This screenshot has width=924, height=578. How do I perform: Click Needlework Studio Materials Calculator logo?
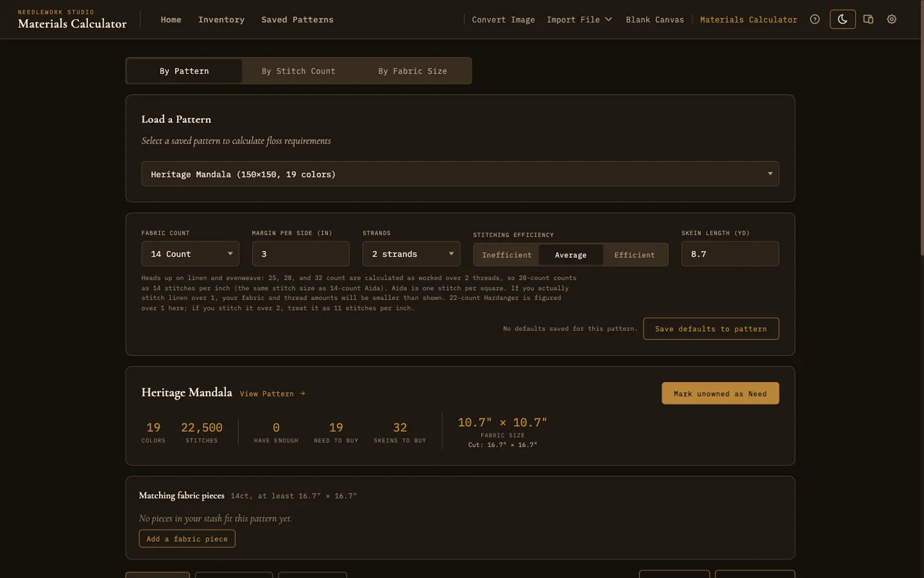click(72, 20)
